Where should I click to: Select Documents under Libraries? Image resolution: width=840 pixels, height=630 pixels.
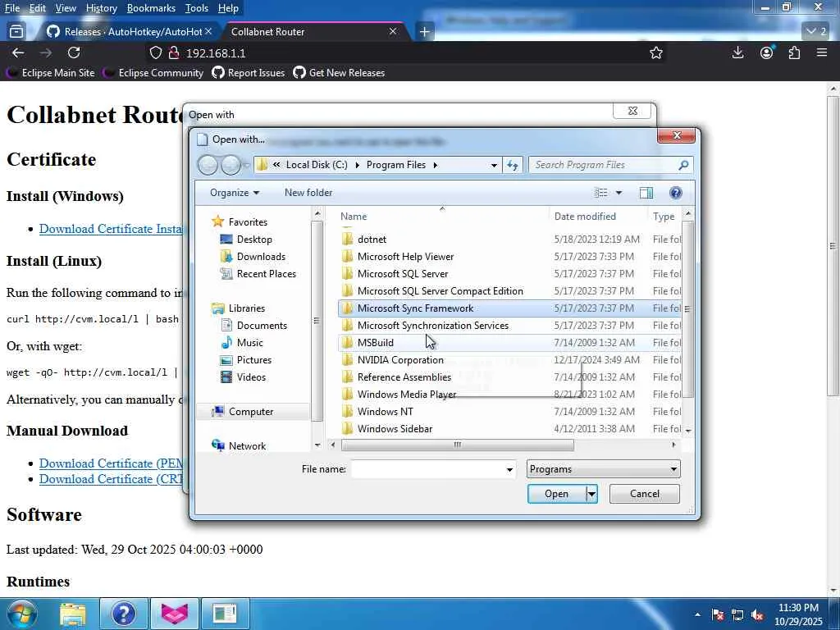click(x=262, y=326)
